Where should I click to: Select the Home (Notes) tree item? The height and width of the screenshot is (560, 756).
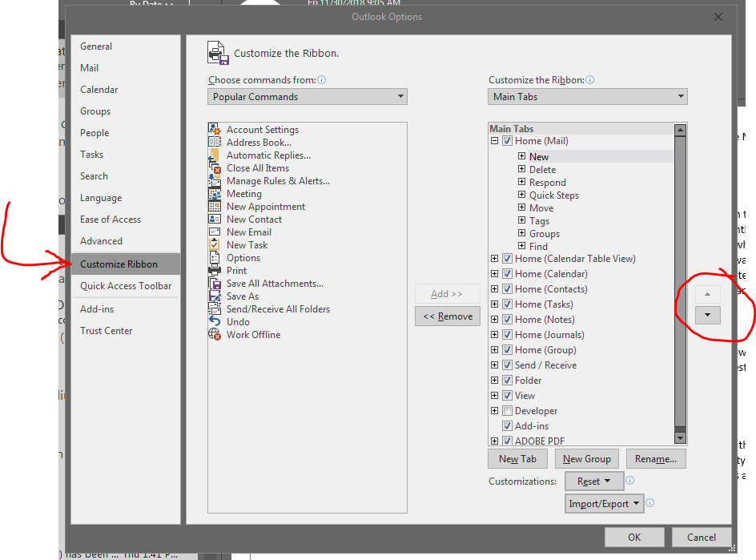pos(545,320)
